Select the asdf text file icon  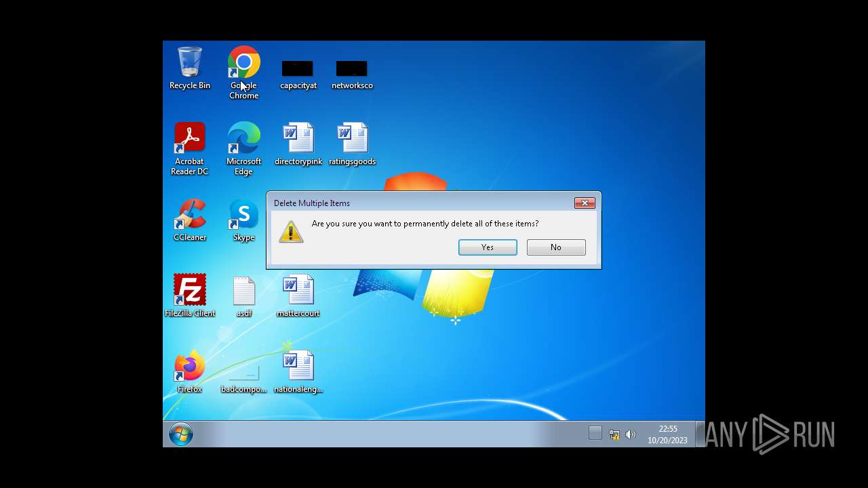pyautogui.click(x=243, y=296)
